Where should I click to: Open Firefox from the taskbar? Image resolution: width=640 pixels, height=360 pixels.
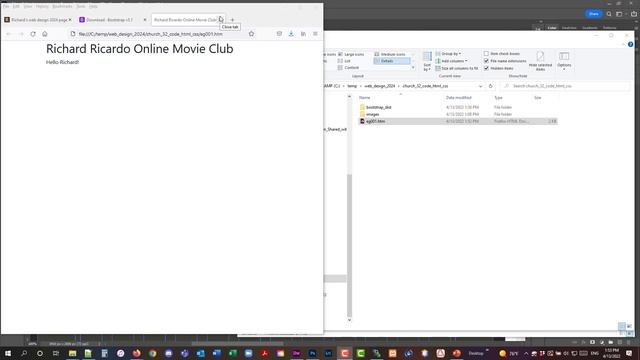click(136, 353)
